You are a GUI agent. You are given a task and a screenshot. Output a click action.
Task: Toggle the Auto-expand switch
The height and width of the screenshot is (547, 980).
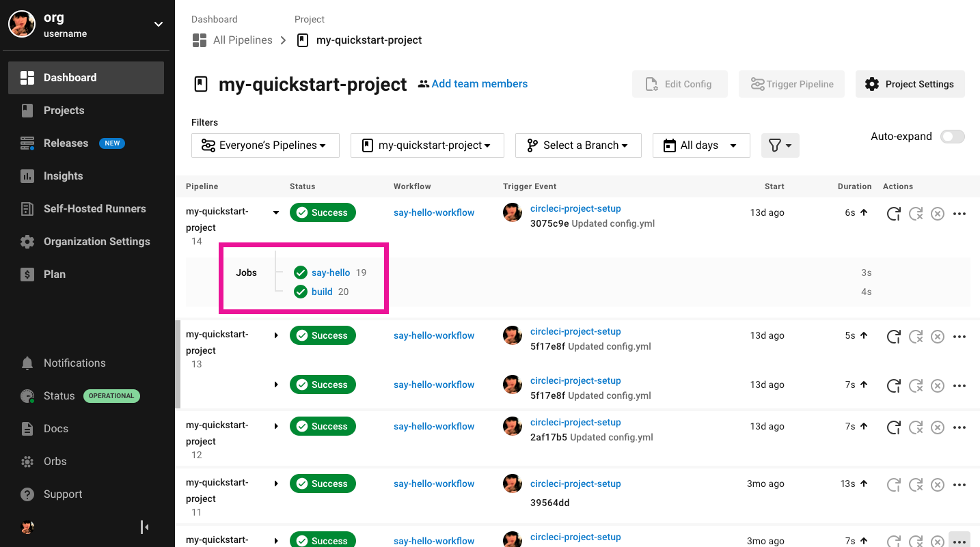(x=953, y=137)
